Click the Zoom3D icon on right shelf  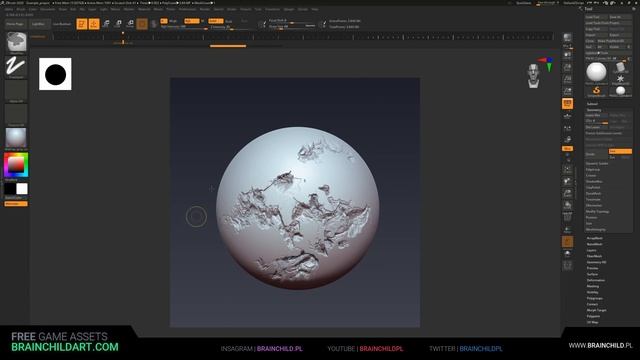567,193
